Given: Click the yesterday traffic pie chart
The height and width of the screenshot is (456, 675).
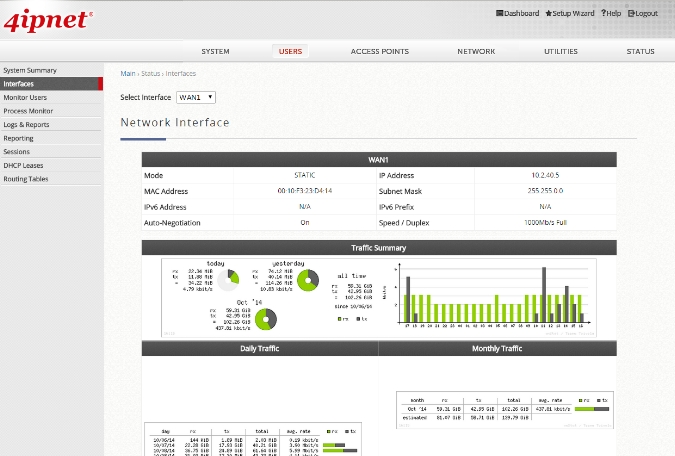Looking at the screenshot, I should click(307, 278).
